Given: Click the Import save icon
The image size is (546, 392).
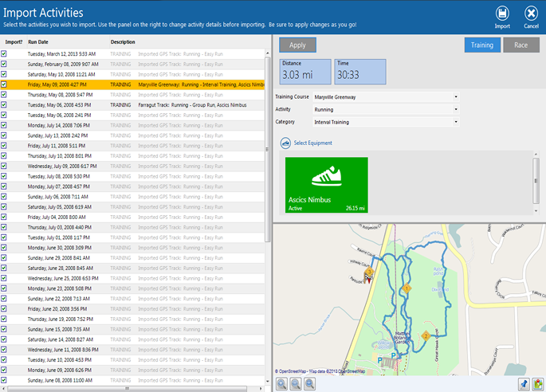Looking at the screenshot, I should [x=502, y=14].
